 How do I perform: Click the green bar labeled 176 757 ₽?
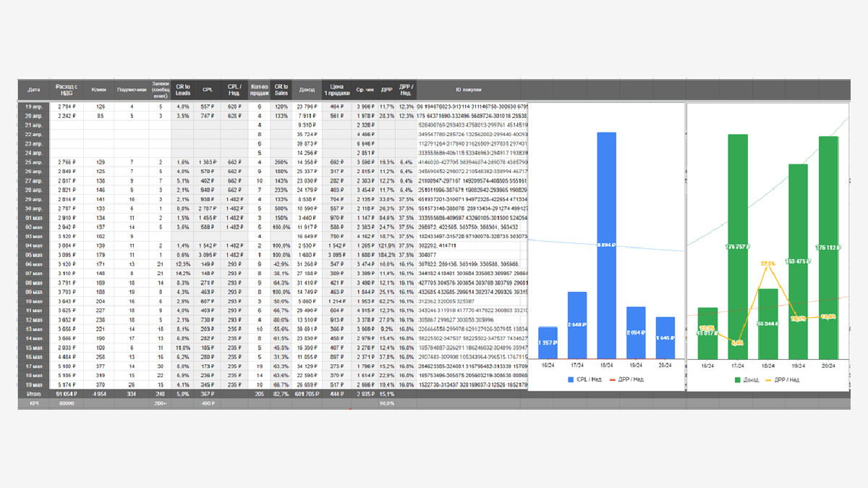738,247
